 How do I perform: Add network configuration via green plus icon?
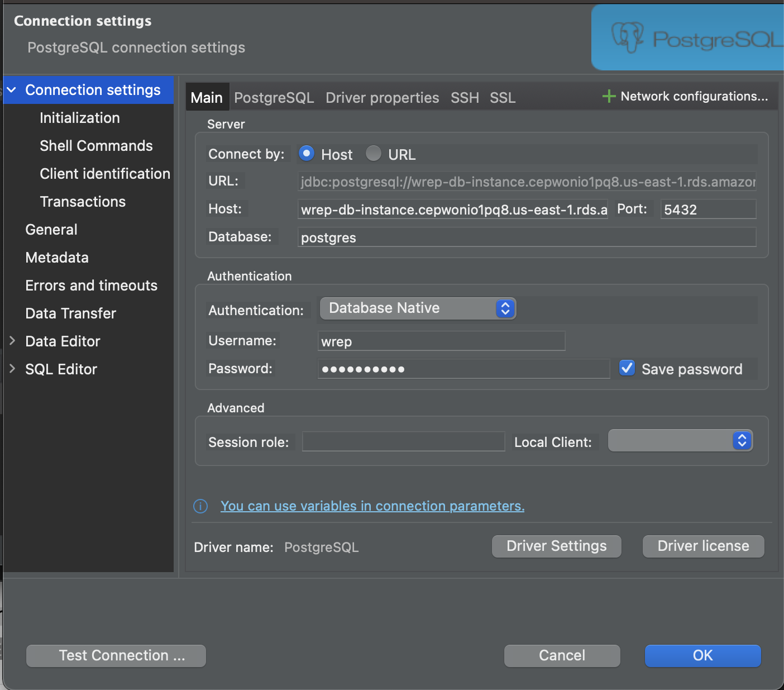pyautogui.click(x=609, y=96)
